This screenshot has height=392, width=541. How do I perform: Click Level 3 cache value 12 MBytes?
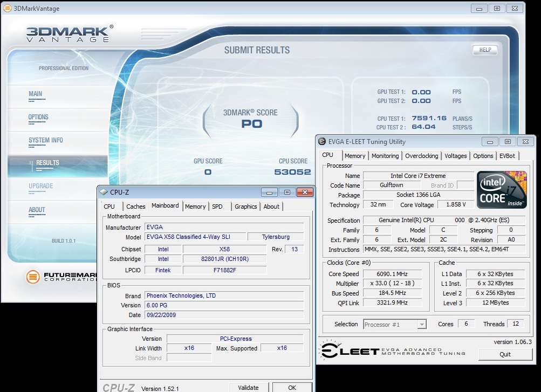click(496, 302)
